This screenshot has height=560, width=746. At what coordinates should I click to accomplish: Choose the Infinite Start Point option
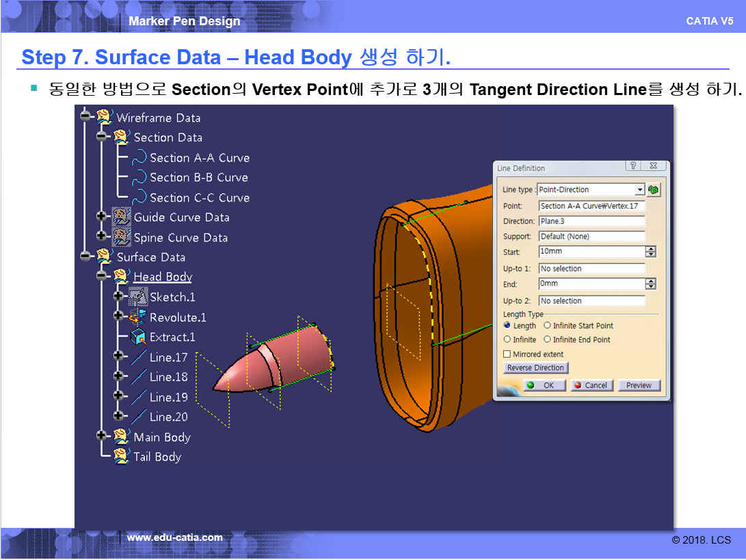(x=547, y=325)
